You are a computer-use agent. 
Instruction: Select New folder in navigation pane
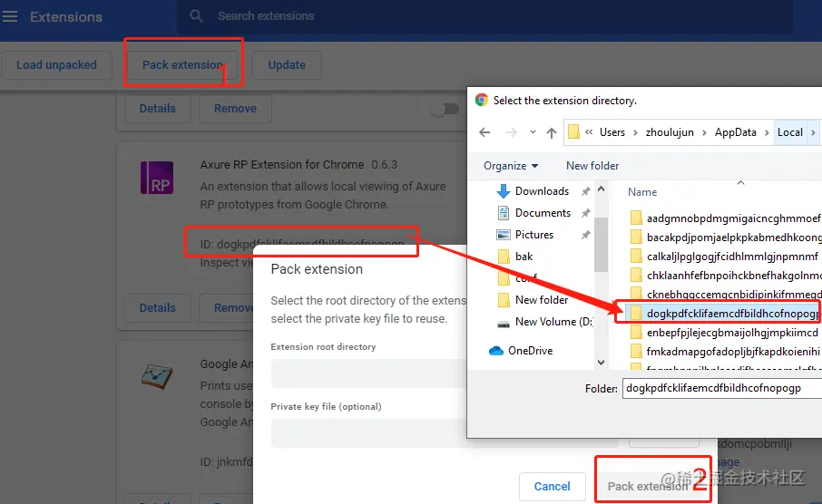click(x=542, y=300)
